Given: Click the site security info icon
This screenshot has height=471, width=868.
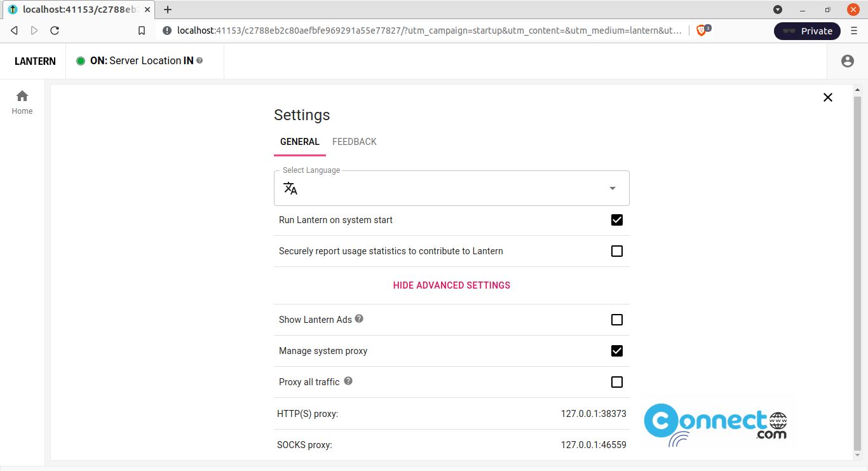Looking at the screenshot, I should coord(167,31).
